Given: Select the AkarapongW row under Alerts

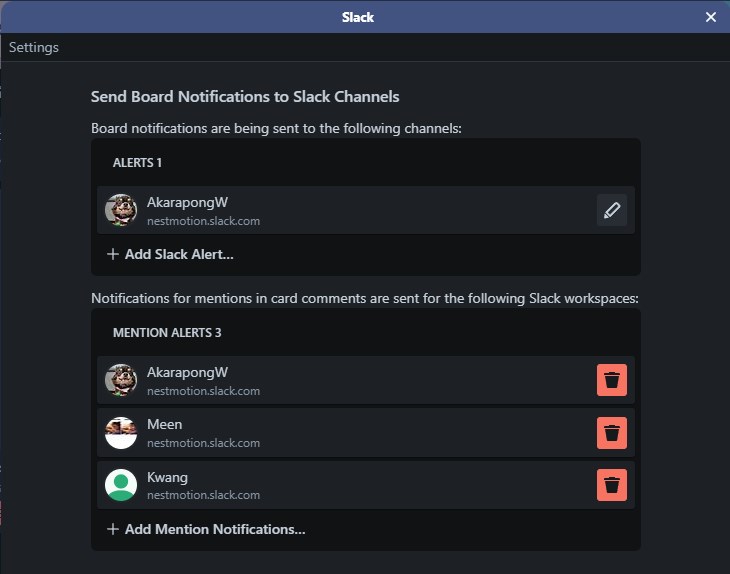Looking at the screenshot, I should (x=365, y=210).
